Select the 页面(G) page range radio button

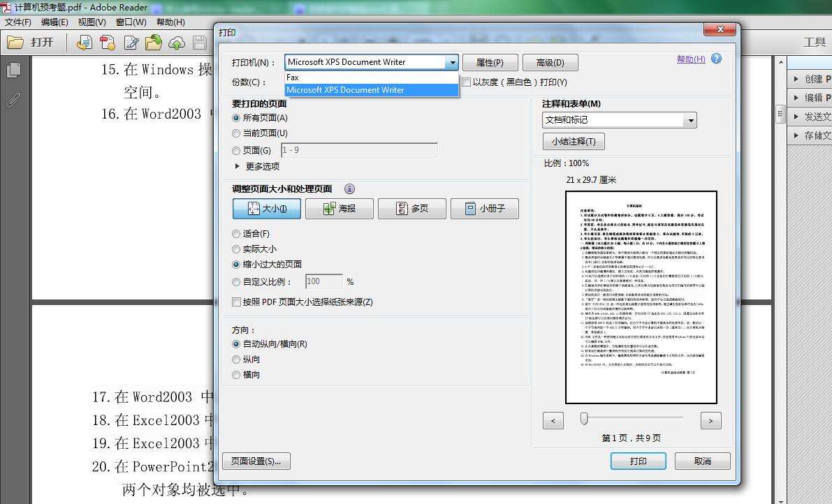pyautogui.click(x=236, y=151)
